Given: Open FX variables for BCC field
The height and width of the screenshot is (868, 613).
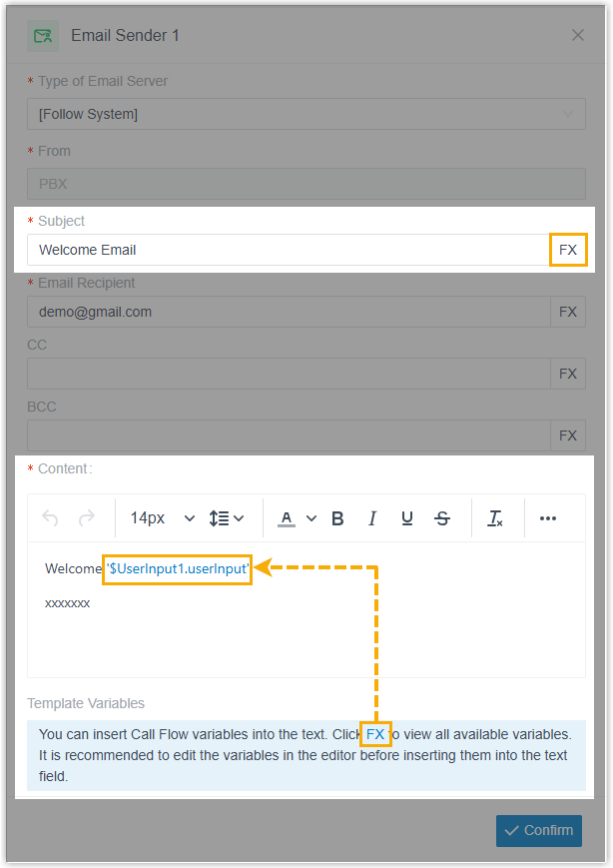Looking at the screenshot, I should (x=568, y=435).
